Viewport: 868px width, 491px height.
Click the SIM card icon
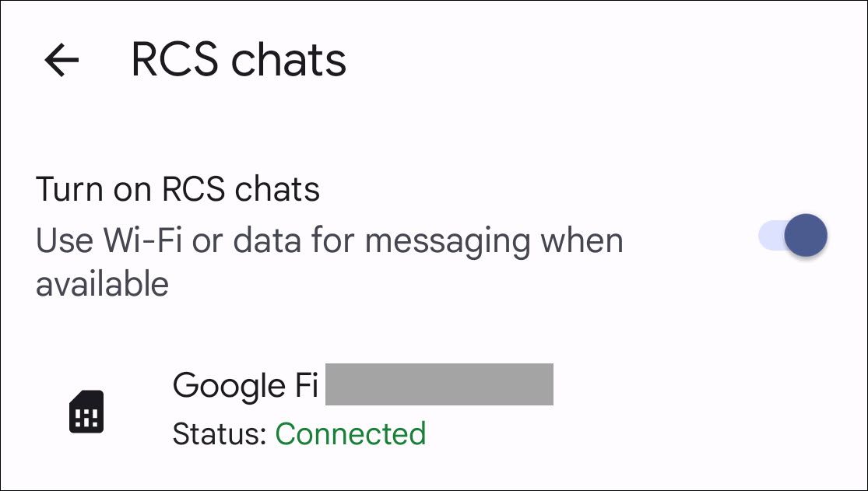click(86, 411)
